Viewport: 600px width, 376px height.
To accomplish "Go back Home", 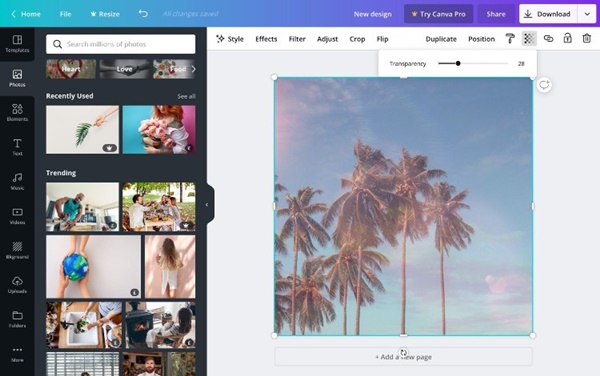I will [26, 14].
